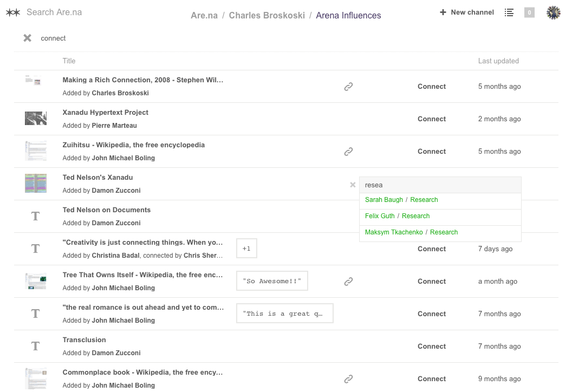Click the channel search field containing resea
The width and height of the screenshot is (572, 392).
pyautogui.click(x=440, y=185)
